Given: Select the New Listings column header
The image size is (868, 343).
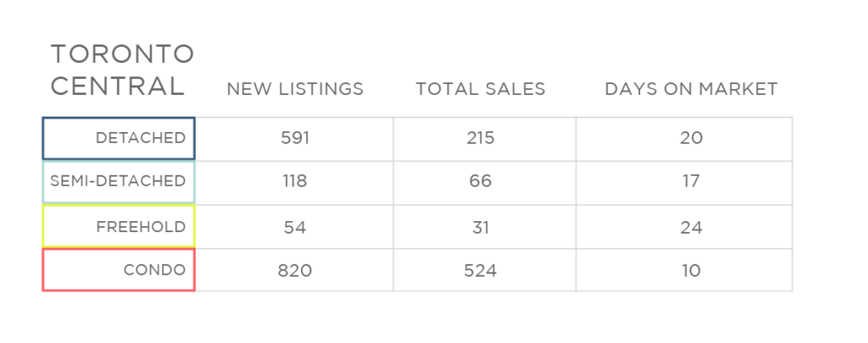Looking at the screenshot, I should (295, 89).
